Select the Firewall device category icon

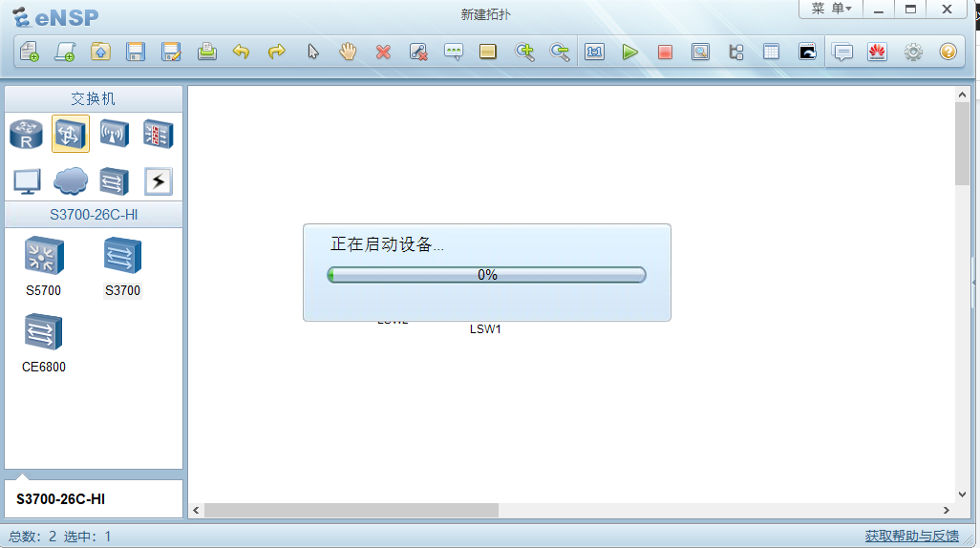click(x=158, y=135)
